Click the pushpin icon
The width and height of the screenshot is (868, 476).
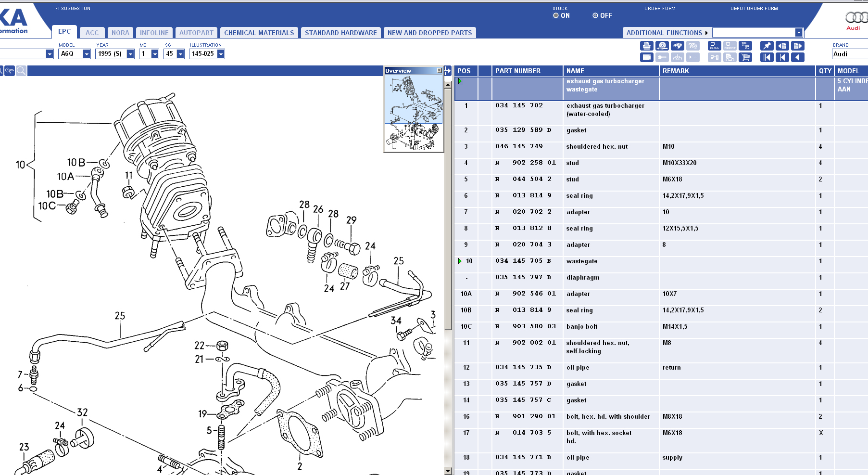[x=767, y=46]
